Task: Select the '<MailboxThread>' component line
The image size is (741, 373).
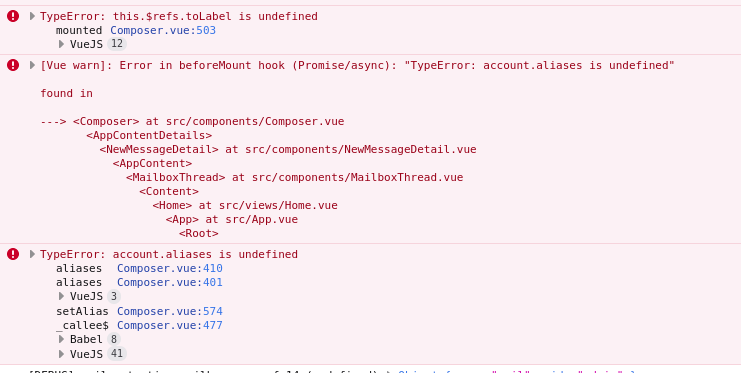Action: pyautogui.click(x=294, y=177)
